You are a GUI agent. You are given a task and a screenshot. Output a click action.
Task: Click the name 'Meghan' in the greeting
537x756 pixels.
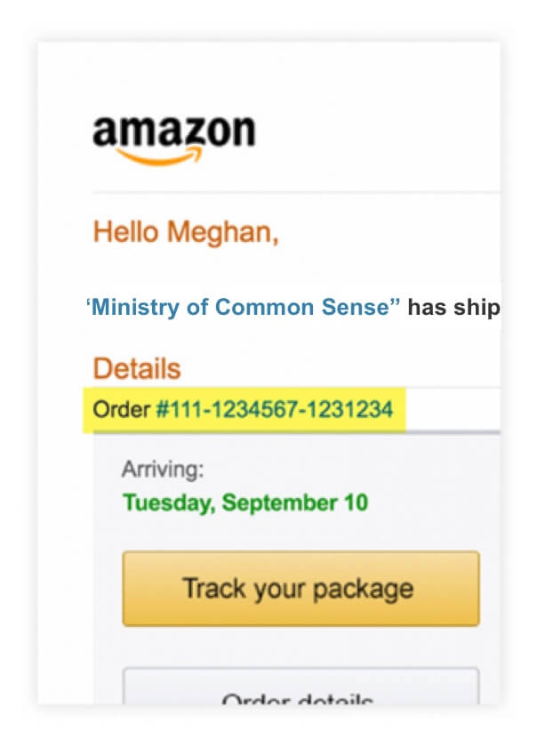pyautogui.click(x=222, y=232)
